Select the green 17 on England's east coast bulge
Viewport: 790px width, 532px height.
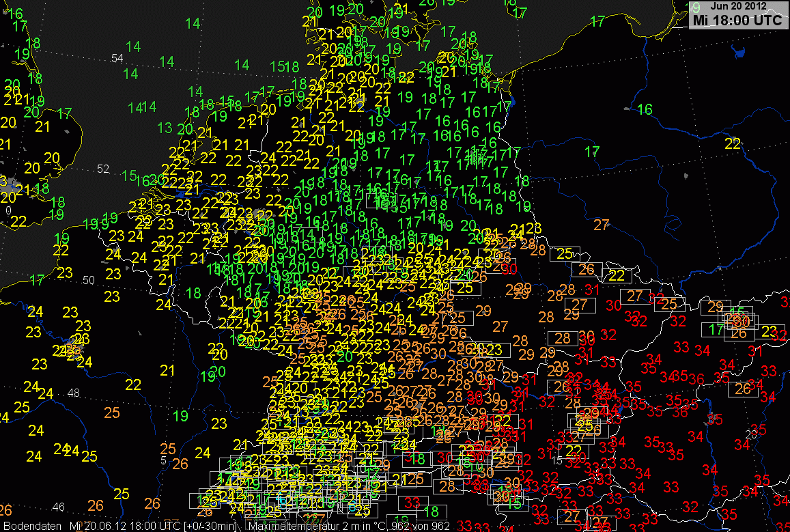[65, 113]
